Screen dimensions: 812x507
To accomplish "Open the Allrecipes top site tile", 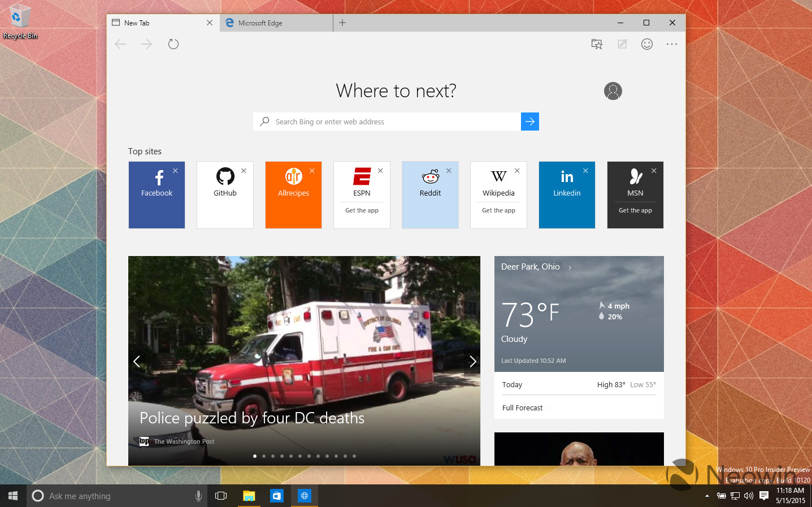I will tap(293, 195).
